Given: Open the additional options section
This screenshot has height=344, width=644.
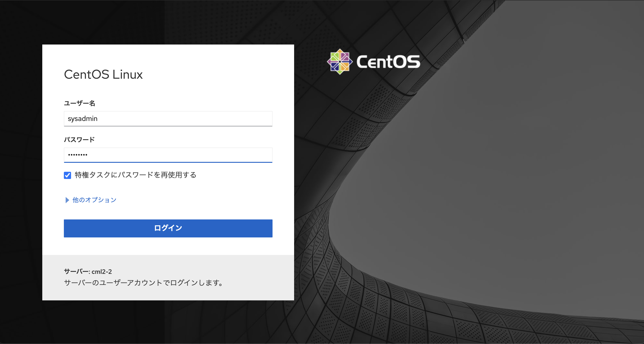Looking at the screenshot, I should coord(94,200).
